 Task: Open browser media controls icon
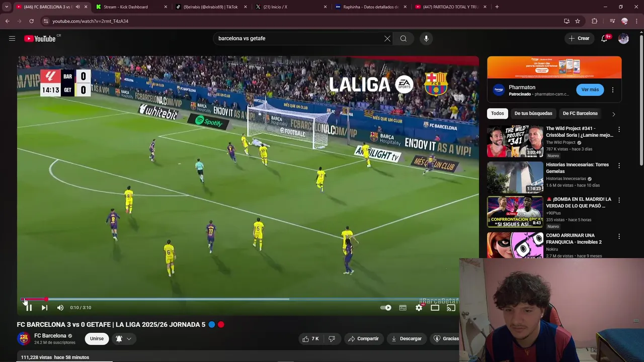[x=612, y=21]
